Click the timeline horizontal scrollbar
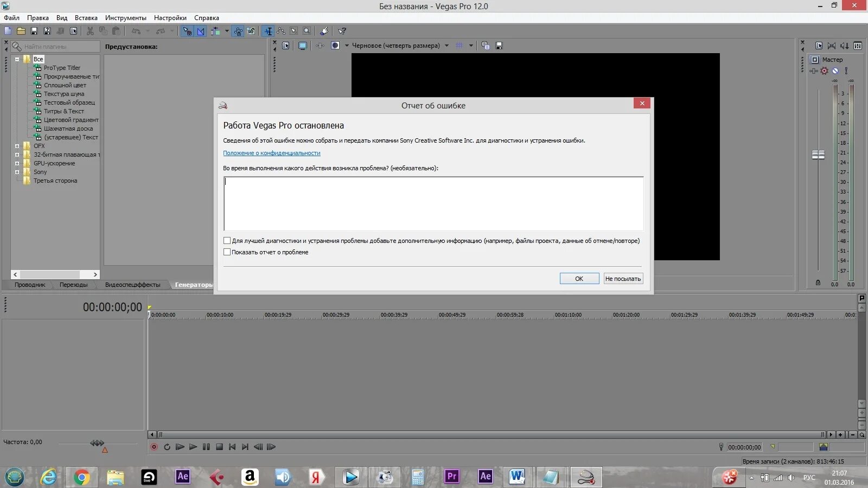This screenshot has width=868, height=488. (x=491, y=434)
